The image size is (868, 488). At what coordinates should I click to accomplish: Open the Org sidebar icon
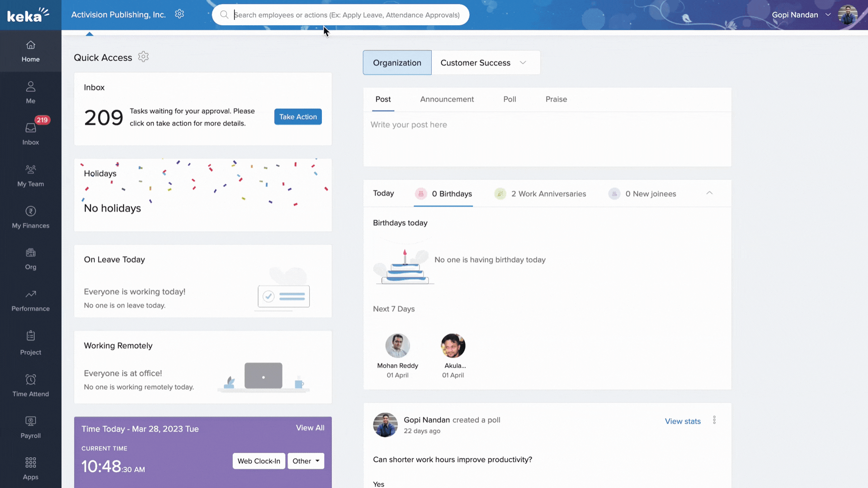[30, 253]
